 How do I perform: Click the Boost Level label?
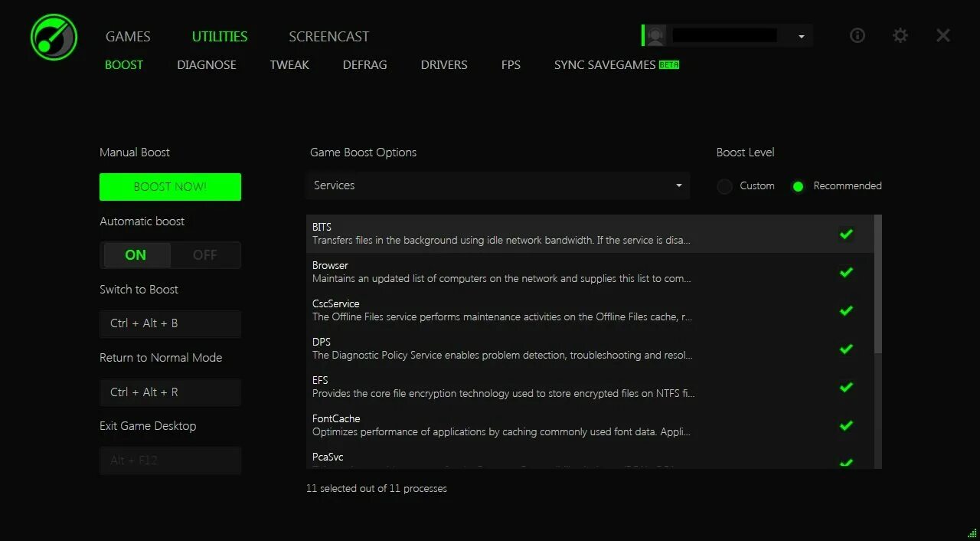[x=746, y=152]
